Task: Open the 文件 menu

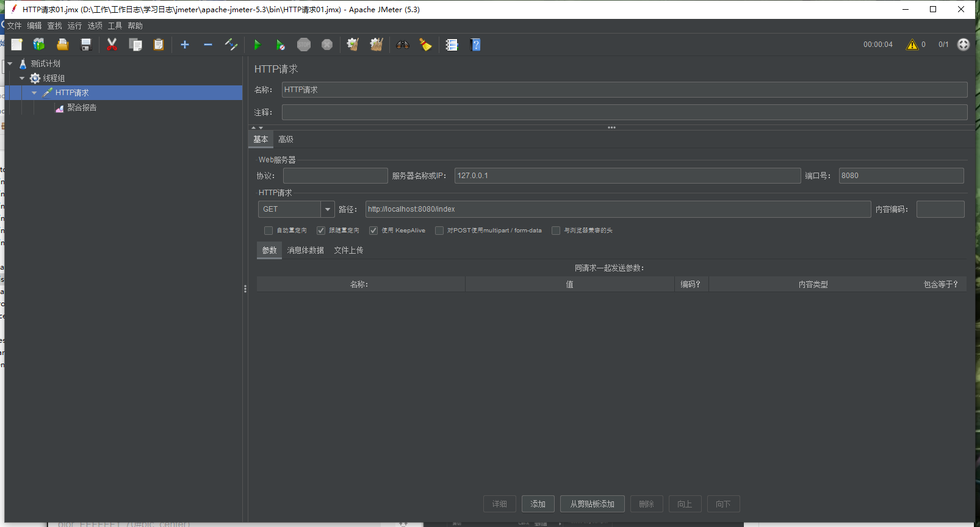Action: (x=14, y=26)
